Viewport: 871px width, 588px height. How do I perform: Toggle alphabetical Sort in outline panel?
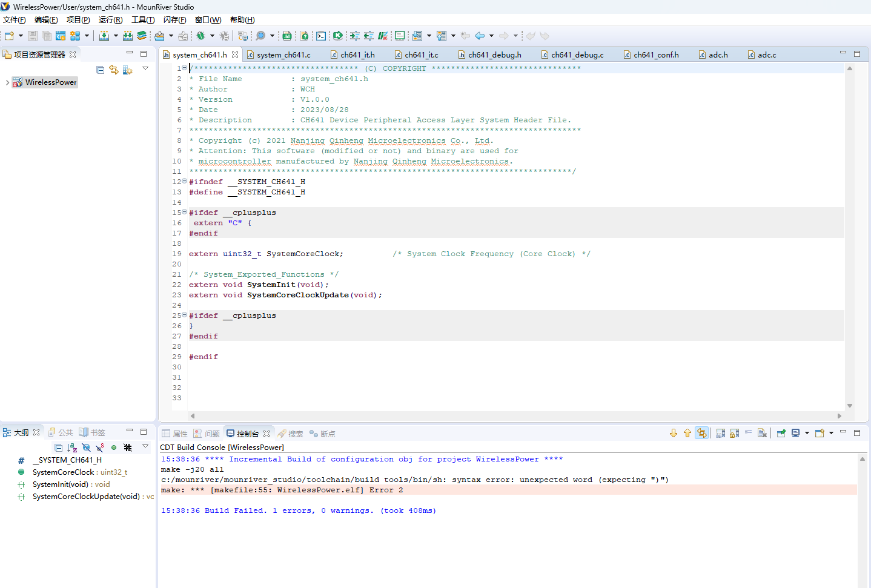coord(72,448)
